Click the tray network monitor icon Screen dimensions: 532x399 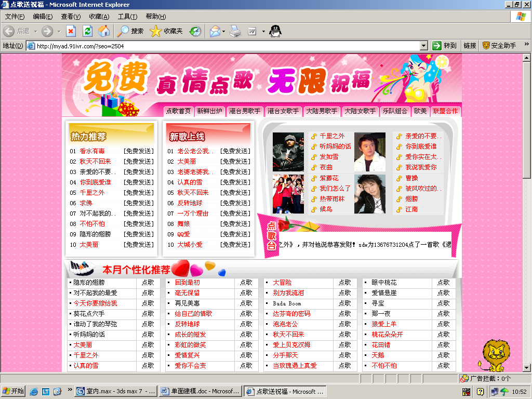pyautogui.click(x=495, y=392)
